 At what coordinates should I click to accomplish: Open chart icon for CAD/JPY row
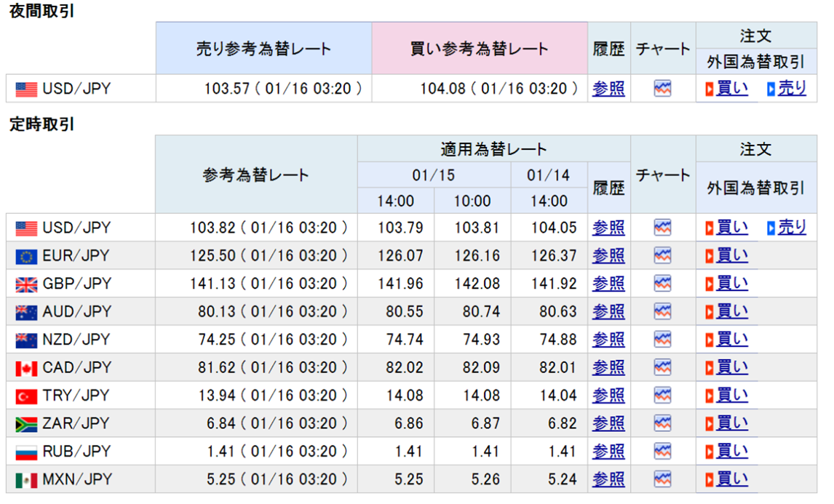[x=662, y=368]
